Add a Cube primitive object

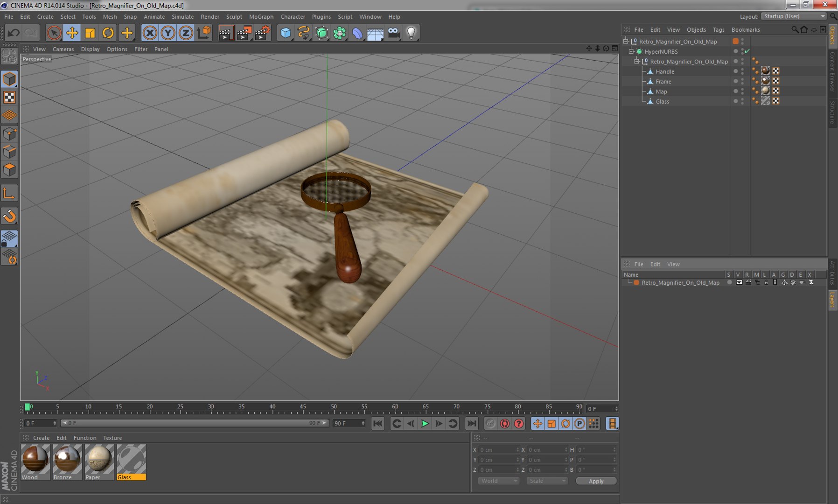[286, 33]
